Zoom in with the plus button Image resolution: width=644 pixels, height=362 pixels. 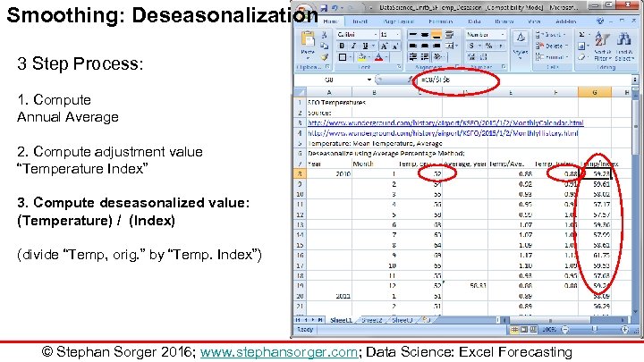(624, 330)
